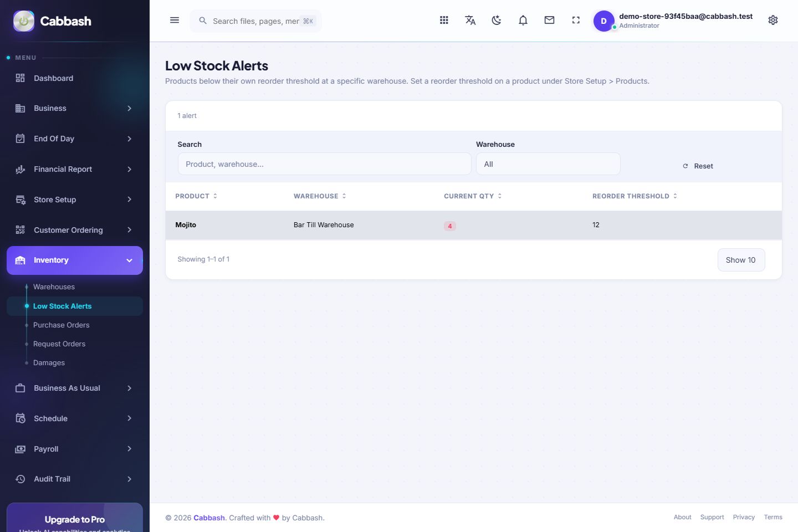Viewport: 798px width, 532px height.
Task: Click the Product, warehouse search field
Action: pyautogui.click(x=324, y=164)
